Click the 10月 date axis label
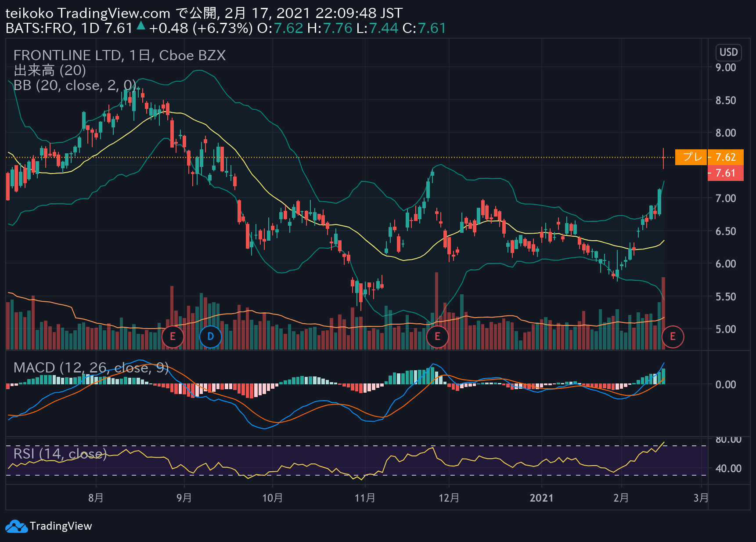Screen dimensions: 756x542 [273, 498]
